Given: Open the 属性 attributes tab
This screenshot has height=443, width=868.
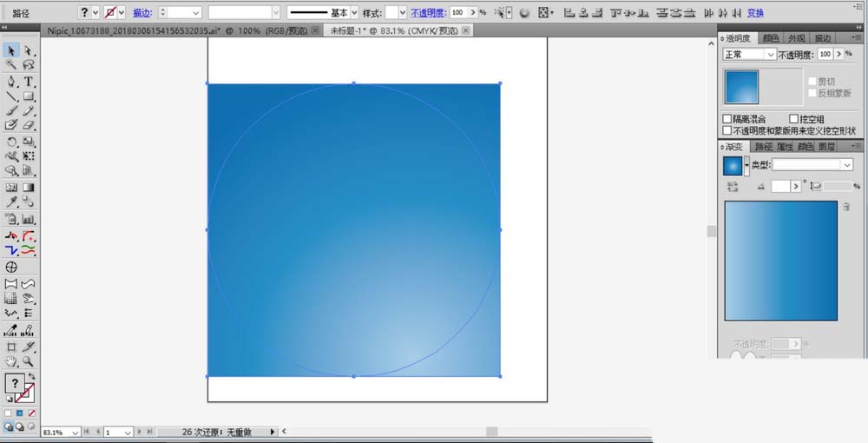Looking at the screenshot, I should point(785,147).
